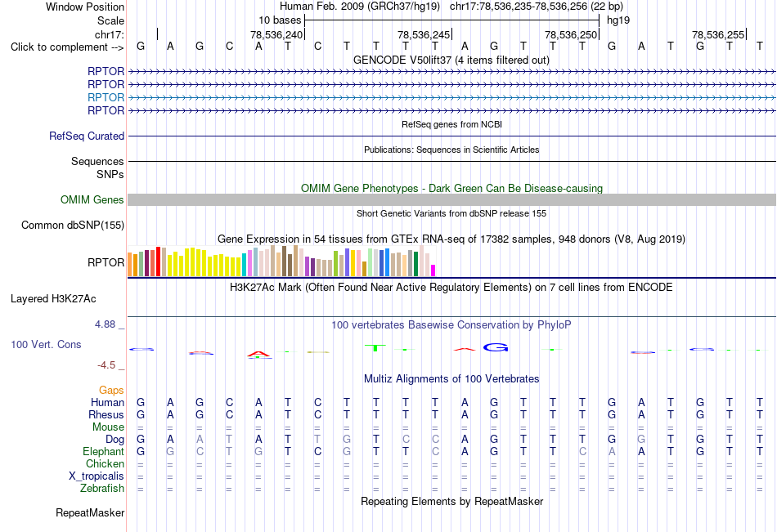Viewport: 777px width, 532px height.
Task: Click the 'H3K27Ac Mark' track title
Action: [451, 288]
